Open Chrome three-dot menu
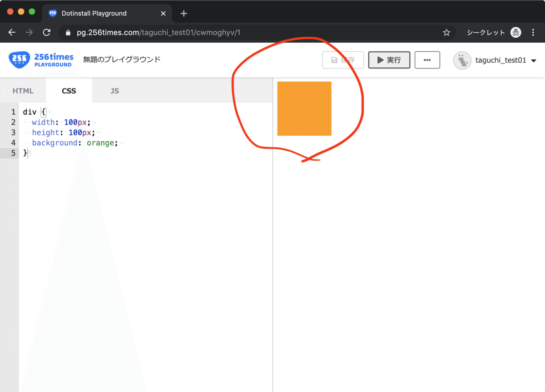Screen dimensions: 545x392 pyautogui.click(x=533, y=33)
